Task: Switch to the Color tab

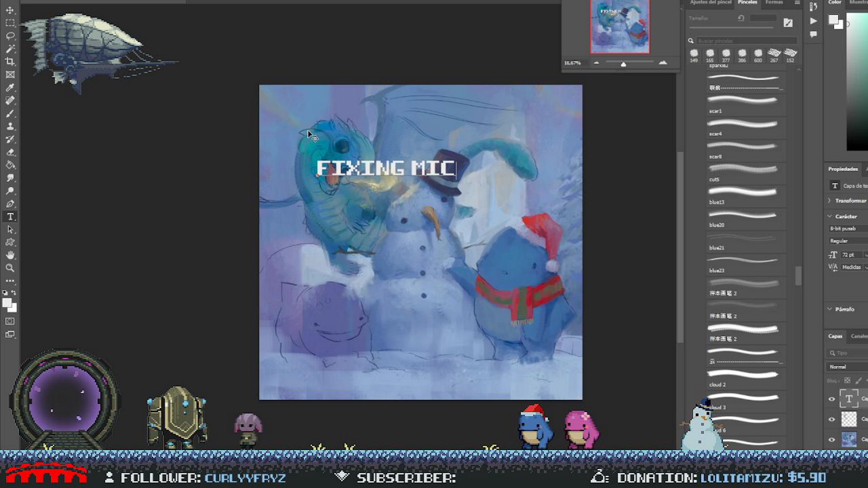Action: tap(835, 2)
